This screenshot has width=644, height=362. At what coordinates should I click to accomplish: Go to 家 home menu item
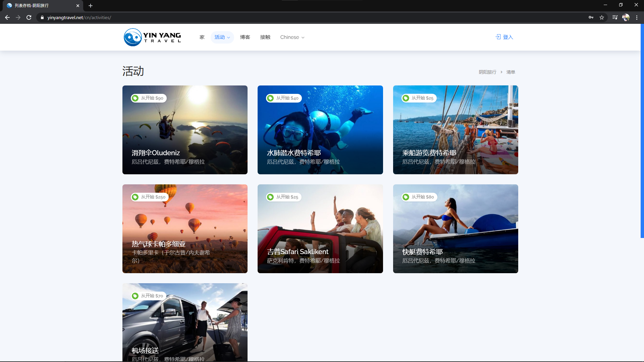pyautogui.click(x=202, y=37)
